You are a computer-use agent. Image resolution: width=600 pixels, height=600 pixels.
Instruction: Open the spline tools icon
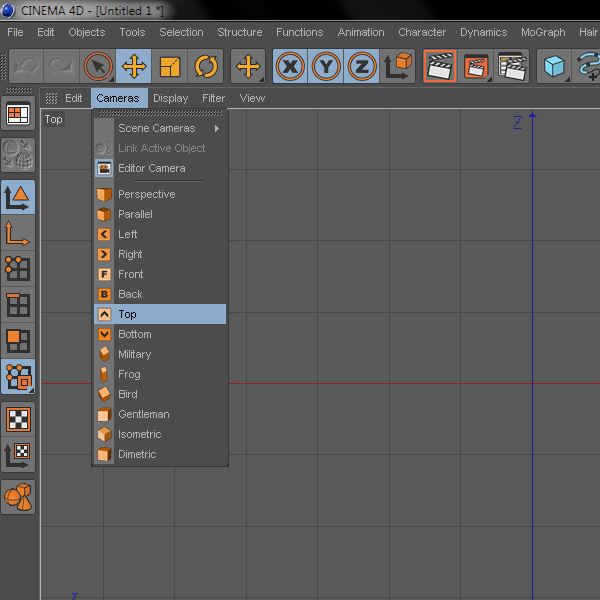click(587, 66)
